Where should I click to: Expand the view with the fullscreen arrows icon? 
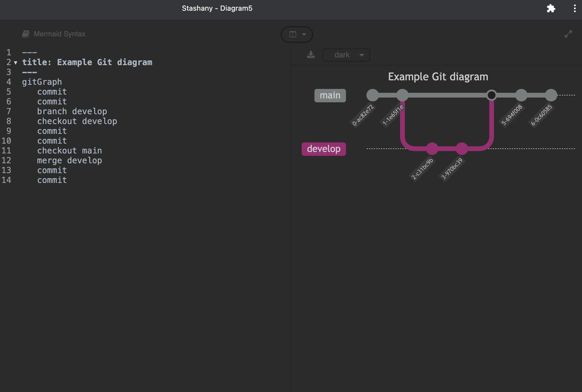568,34
